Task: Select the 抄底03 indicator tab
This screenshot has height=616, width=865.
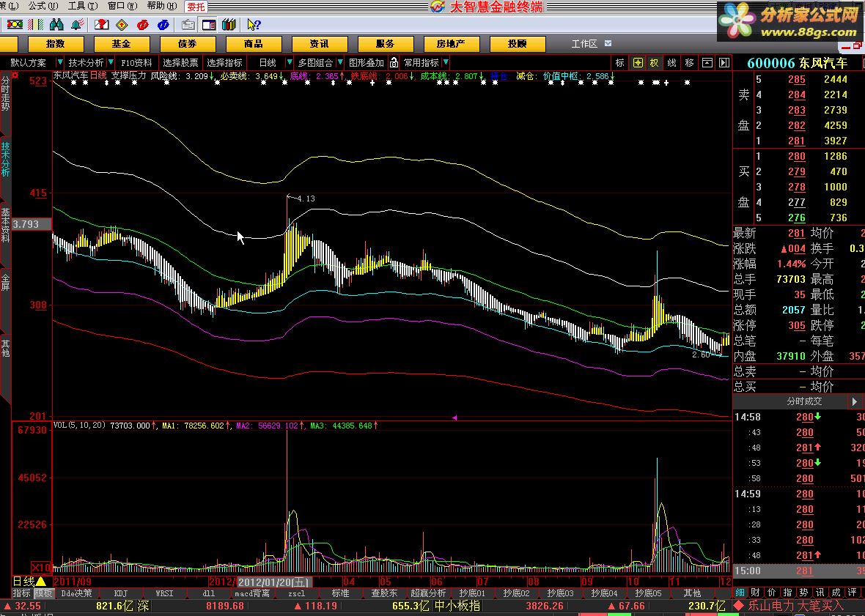Action: click(x=560, y=593)
